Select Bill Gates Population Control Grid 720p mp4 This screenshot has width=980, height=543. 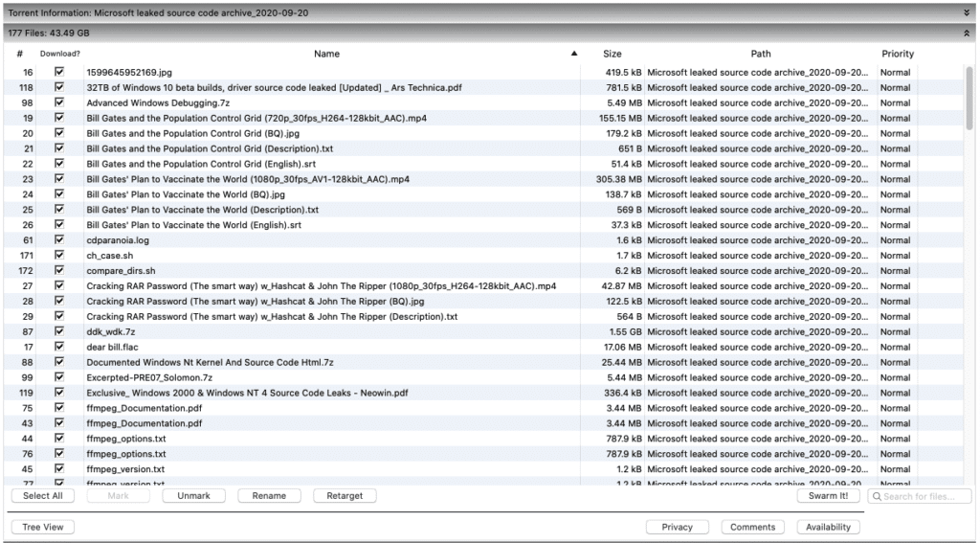pyautogui.click(x=256, y=118)
